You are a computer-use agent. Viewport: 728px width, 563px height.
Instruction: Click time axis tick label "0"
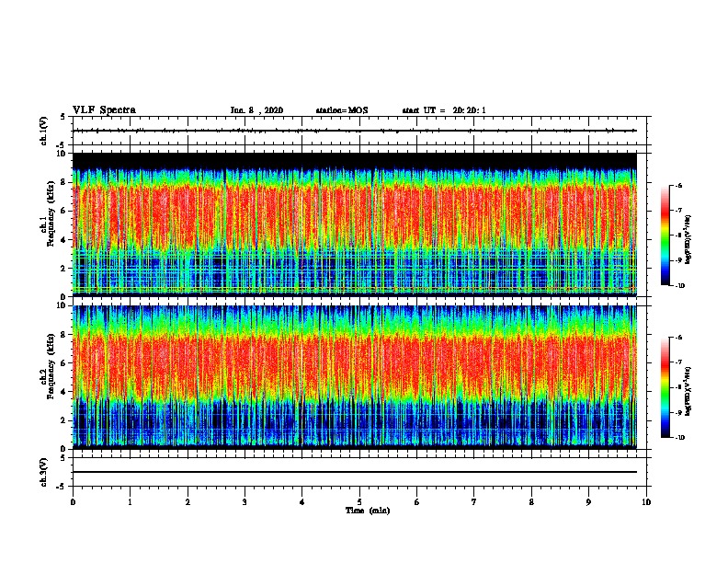(73, 501)
